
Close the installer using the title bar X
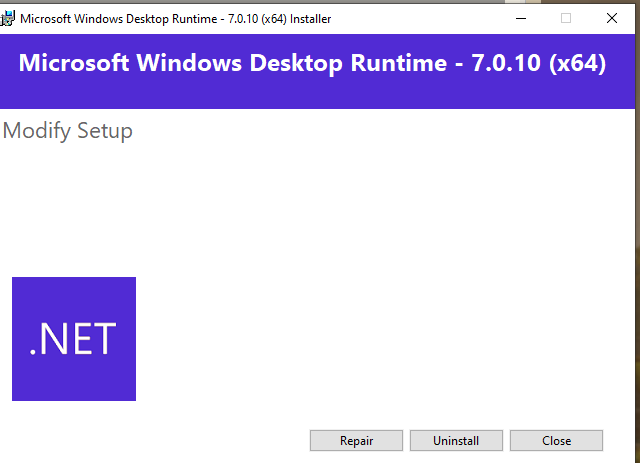tap(612, 18)
